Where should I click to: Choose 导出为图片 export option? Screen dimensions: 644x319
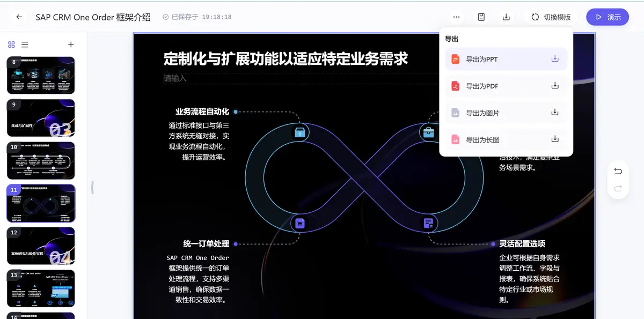[506, 113]
